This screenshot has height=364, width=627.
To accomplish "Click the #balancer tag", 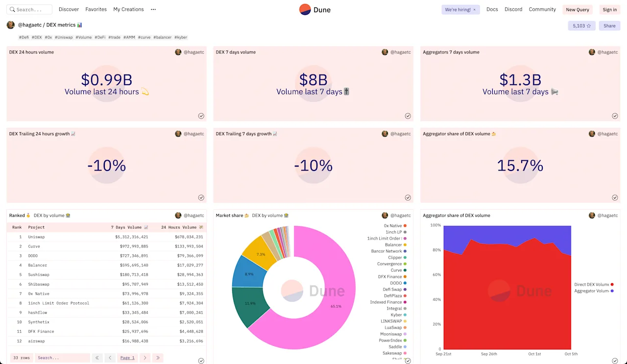I will pos(163,37).
